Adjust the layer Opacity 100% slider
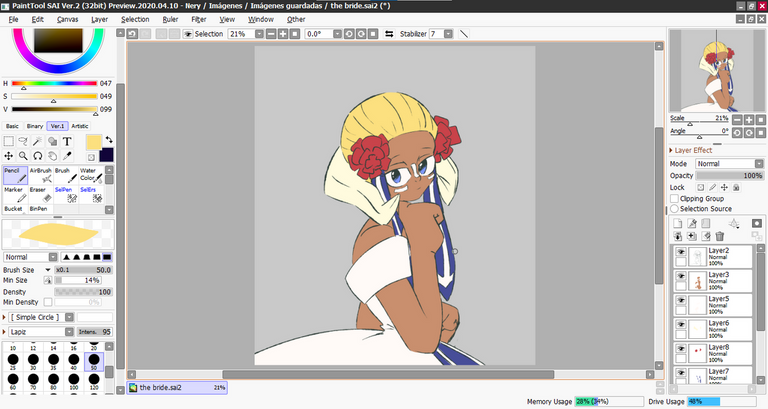This screenshot has height=409, width=768. pyautogui.click(x=729, y=175)
